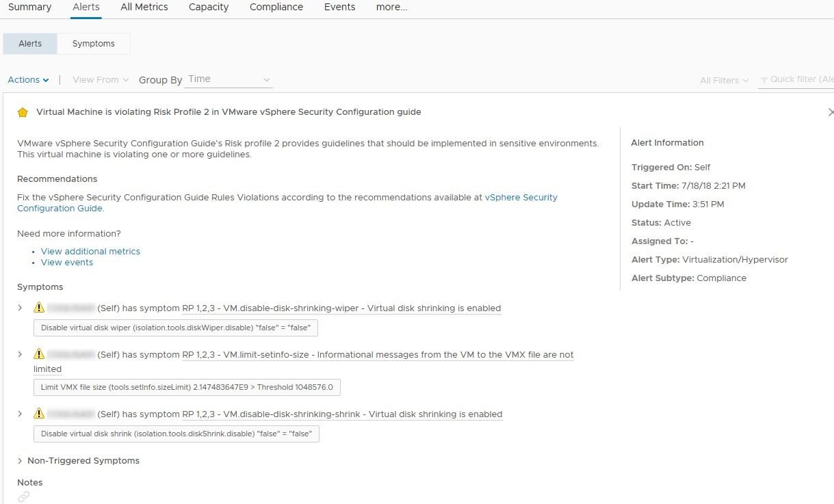This screenshot has height=504, width=834.
Task: Click the limit-setinfo-size symptom text
Action: 304,362
